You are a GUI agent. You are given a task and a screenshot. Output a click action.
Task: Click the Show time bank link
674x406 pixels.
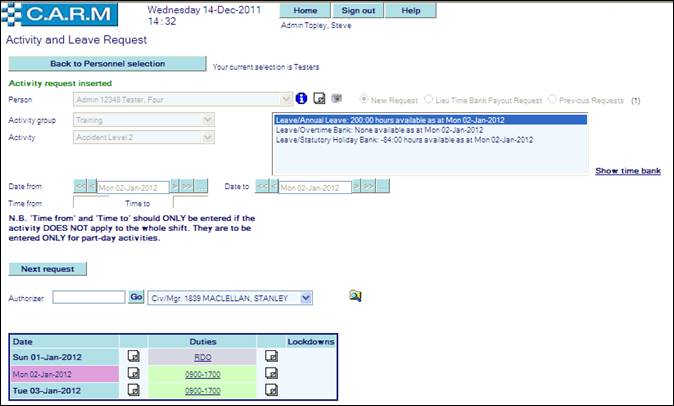click(x=627, y=171)
